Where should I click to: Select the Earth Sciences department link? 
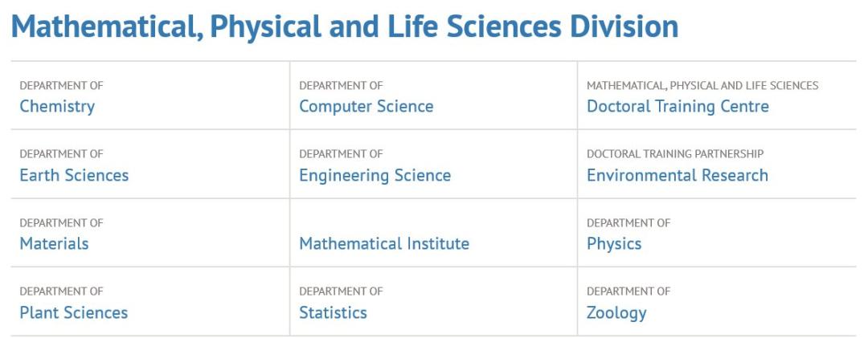(x=74, y=175)
